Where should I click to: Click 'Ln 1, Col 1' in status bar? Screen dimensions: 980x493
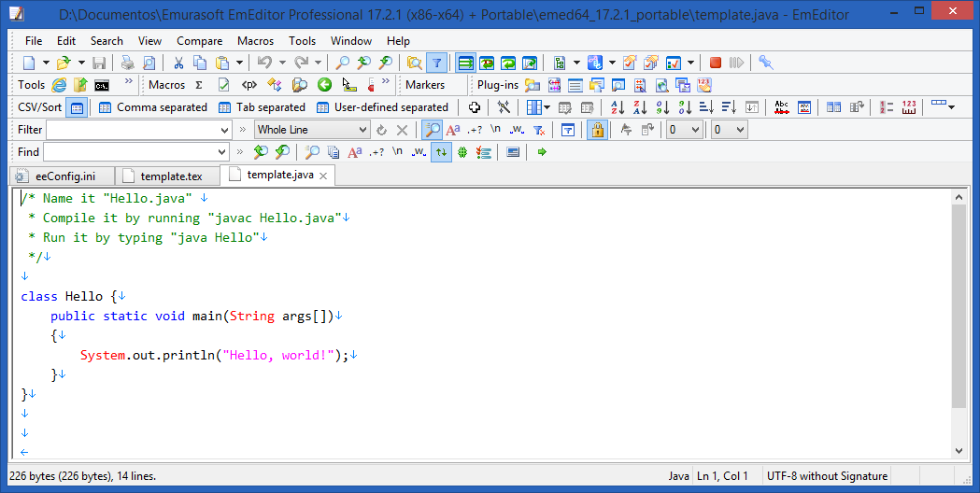[722, 476]
